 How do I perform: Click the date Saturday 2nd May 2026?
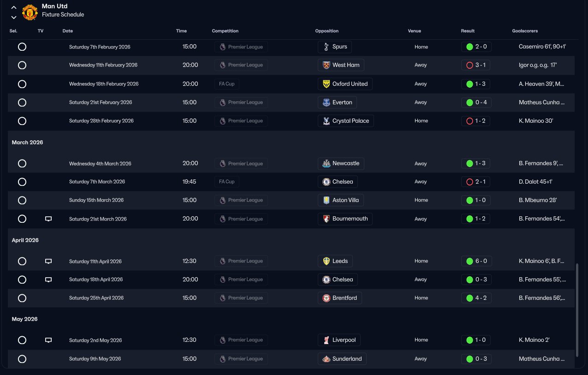95,340
